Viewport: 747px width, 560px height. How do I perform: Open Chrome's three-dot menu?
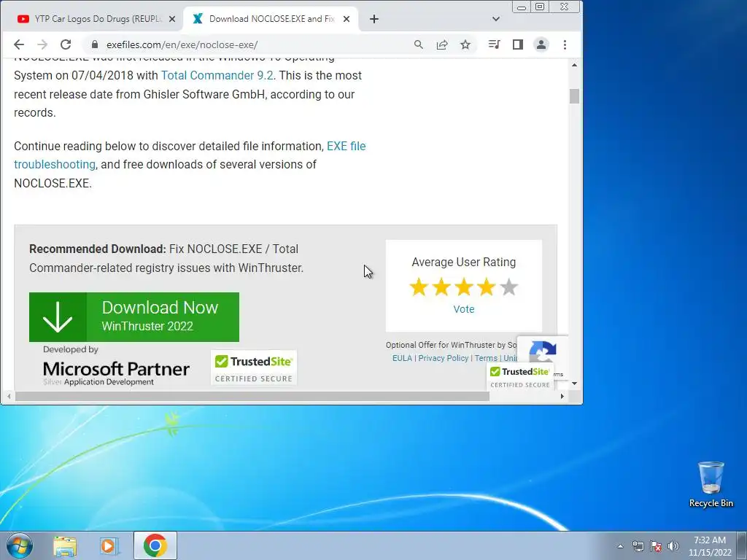[565, 44]
